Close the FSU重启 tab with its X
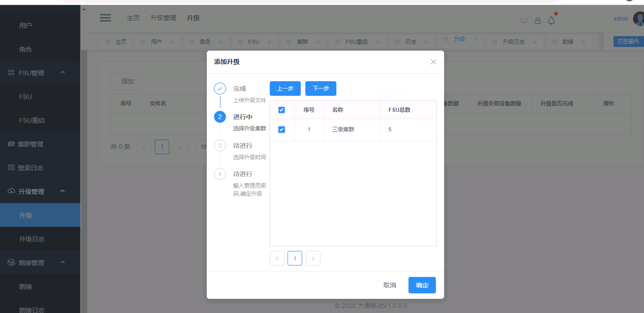The image size is (644, 313). click(378, 42)
